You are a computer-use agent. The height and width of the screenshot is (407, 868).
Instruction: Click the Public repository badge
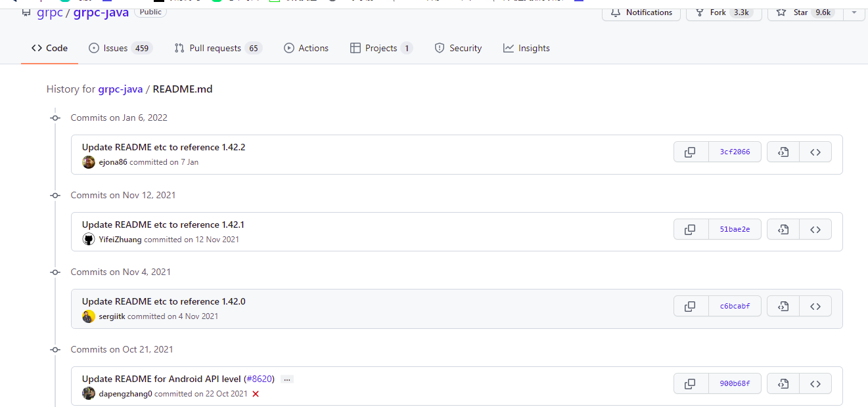click(150, 12)
